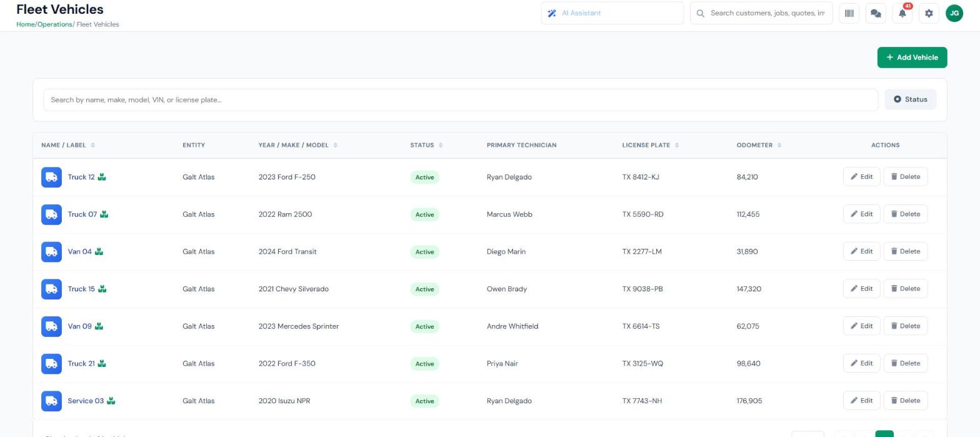Click the AI Assistant magic wand icon
This screenshot has width=980, height=437.
click(x=552, y=13)
